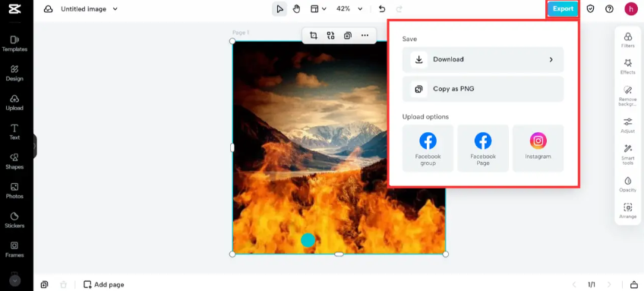Click the CapCut logo icon

[14, 9]
